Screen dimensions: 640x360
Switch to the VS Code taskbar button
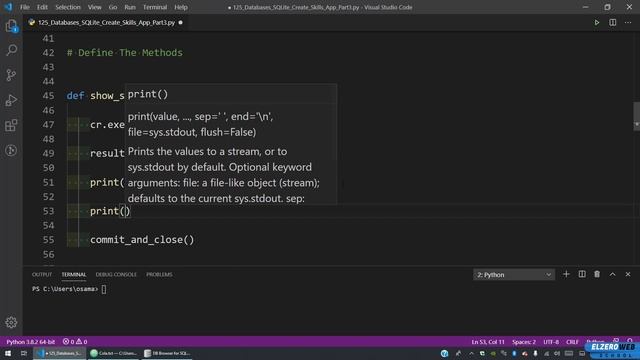[60, 353]
